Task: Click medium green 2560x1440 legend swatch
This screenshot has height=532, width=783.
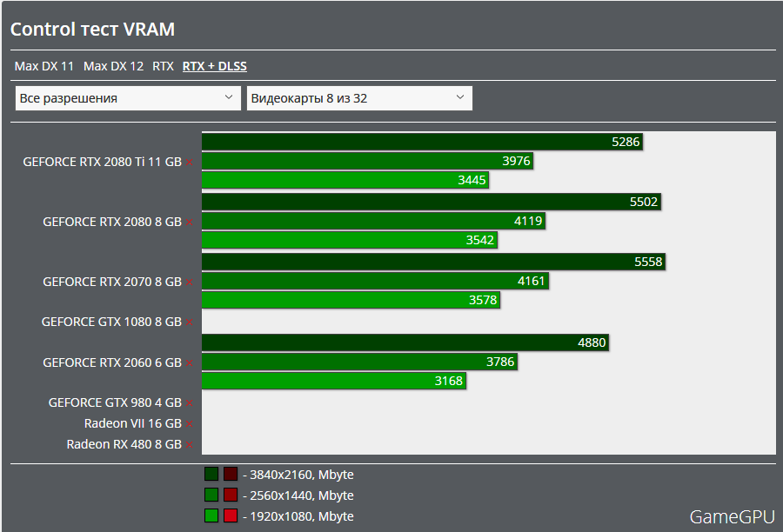Action: [211, 495]
